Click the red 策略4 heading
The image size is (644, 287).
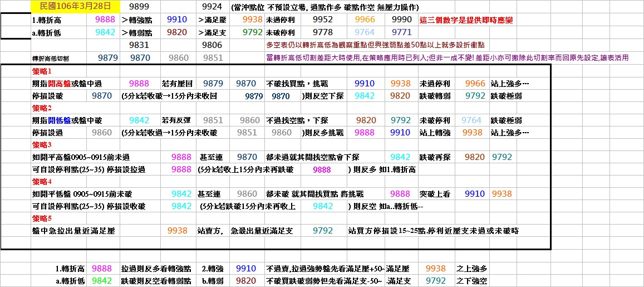pyautogui.click(x=42, y=181)
